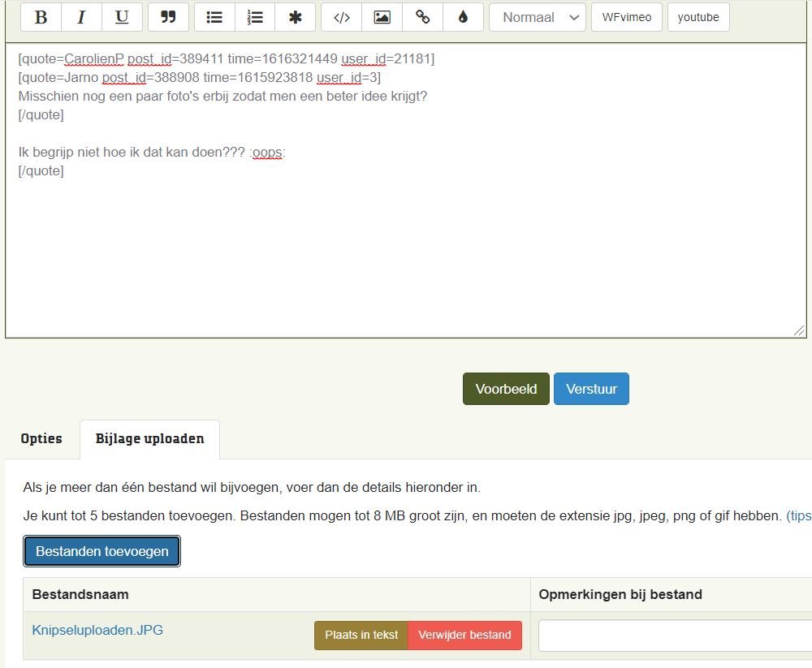Switch to the Opties tab
The image size is (812, 668).
click(x=41, y=438)
